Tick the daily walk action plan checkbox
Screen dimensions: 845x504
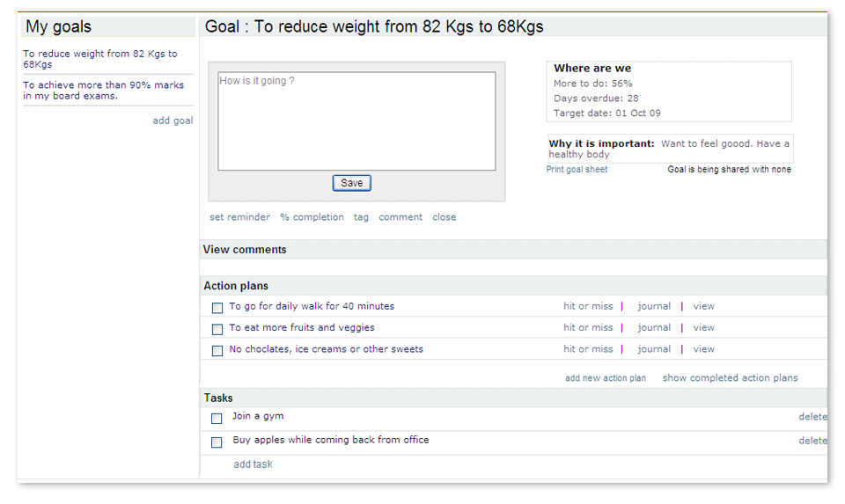tap(217, 308)
